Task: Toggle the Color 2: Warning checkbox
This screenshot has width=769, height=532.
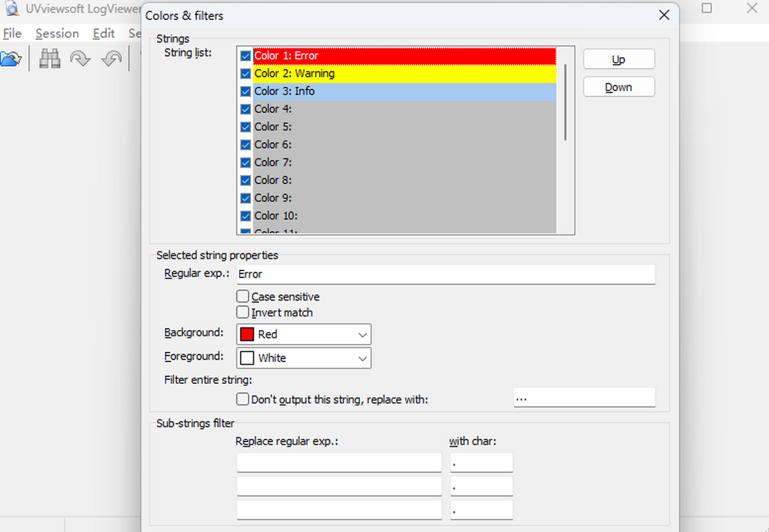Action: [245, 74]
